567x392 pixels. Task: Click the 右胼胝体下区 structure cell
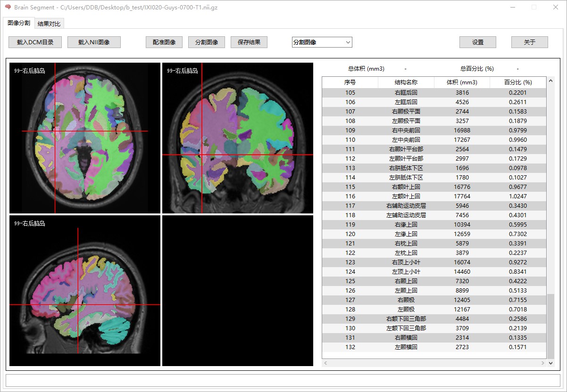(x=406, y=168)
